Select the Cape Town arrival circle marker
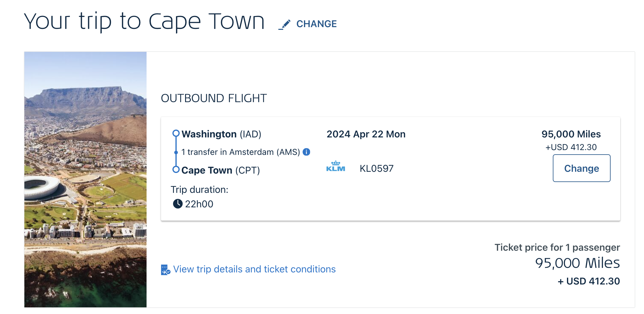Screen dimensions: 644x314 [176, 169]
